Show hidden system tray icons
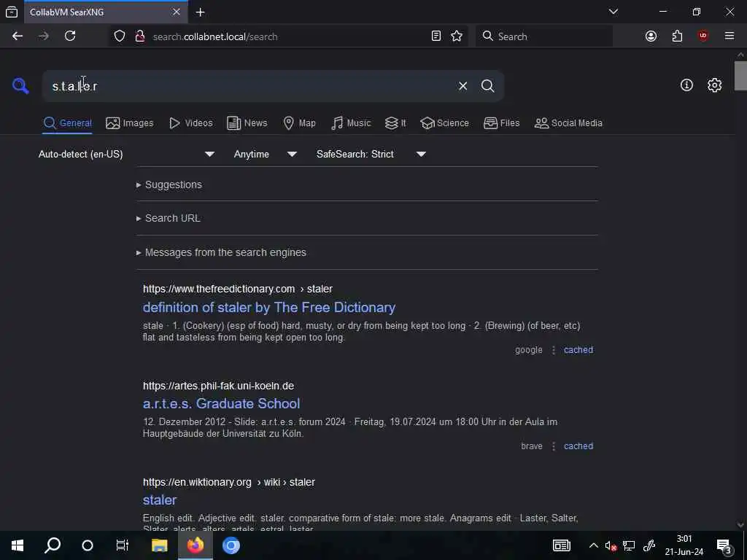This screenshot has height=560, width=747. click(593, 545)
